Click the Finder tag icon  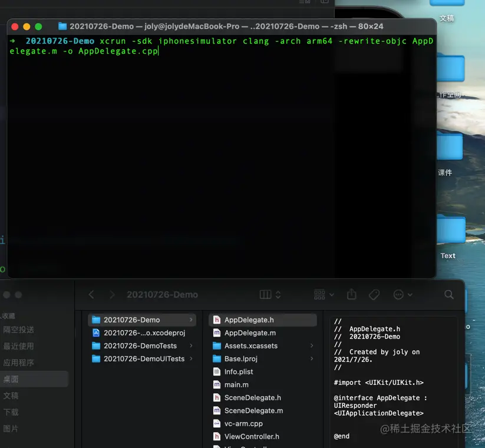pos(374,295)
